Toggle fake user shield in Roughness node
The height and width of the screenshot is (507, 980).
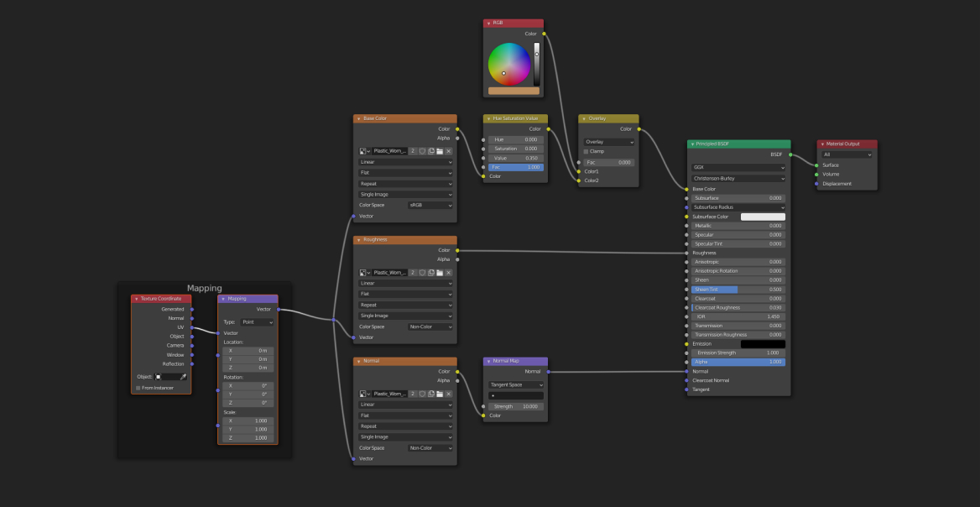tap(422, 273)
